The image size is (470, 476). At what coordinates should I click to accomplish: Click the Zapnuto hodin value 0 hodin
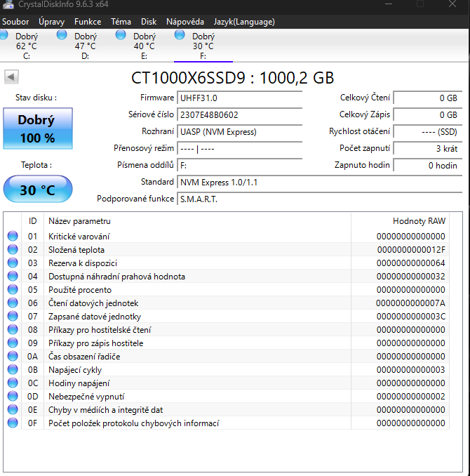tap(428, 166)
